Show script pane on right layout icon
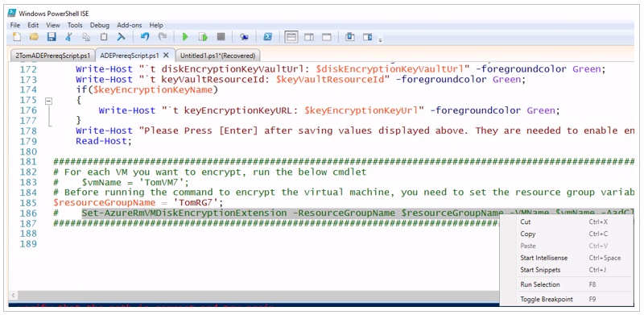644x315 pixels. (309, 37)
